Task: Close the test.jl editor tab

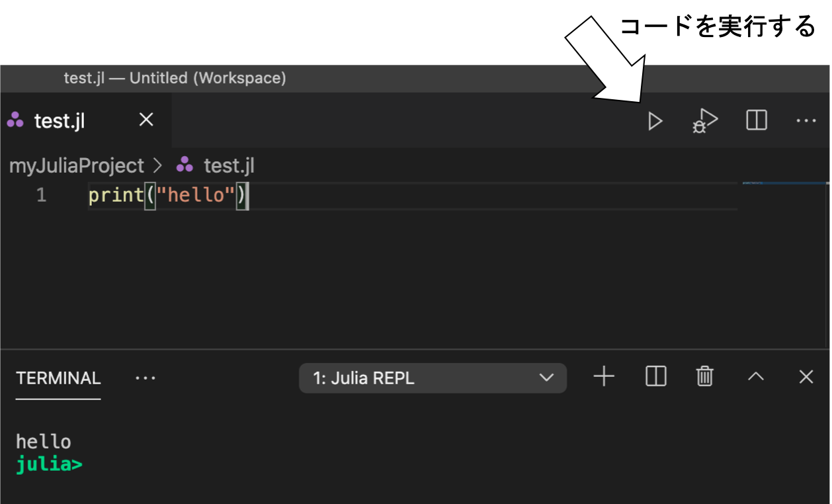Action: tap(146, 120)
